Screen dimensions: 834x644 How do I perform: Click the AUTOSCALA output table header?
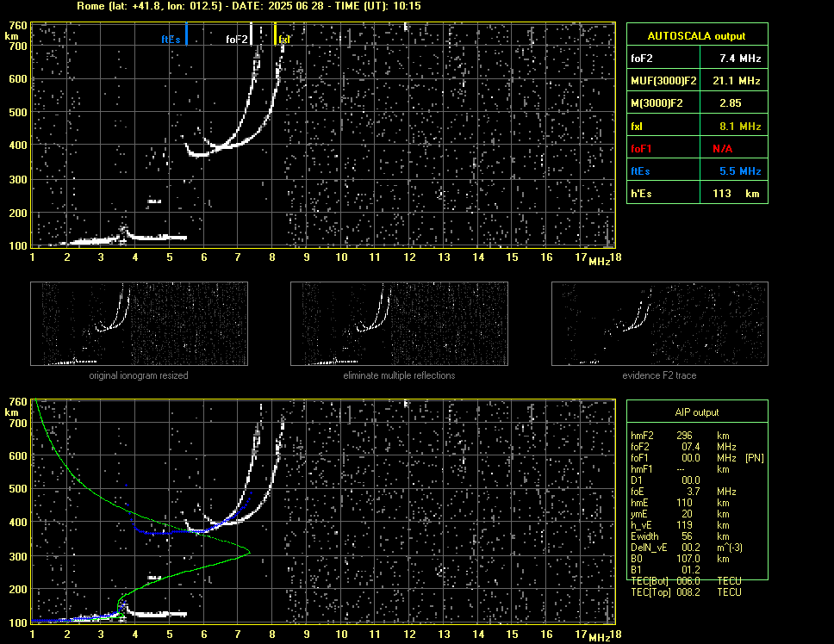697,36
